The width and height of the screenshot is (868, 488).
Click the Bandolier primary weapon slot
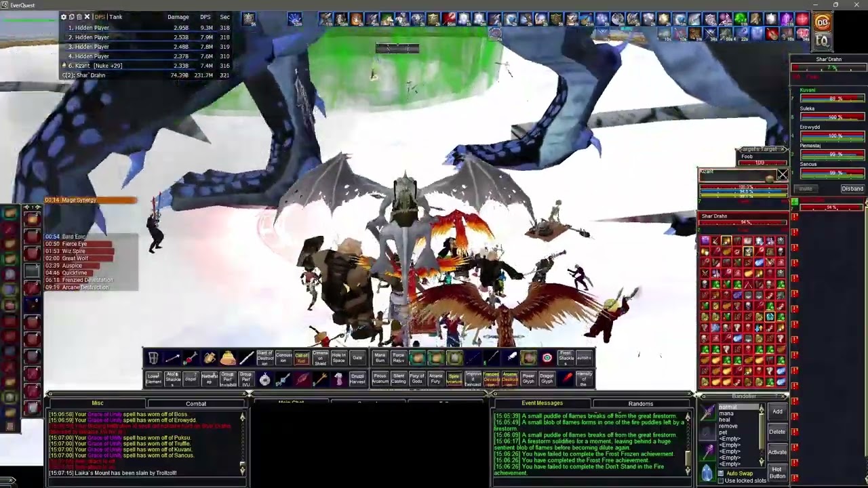(708, 412)
